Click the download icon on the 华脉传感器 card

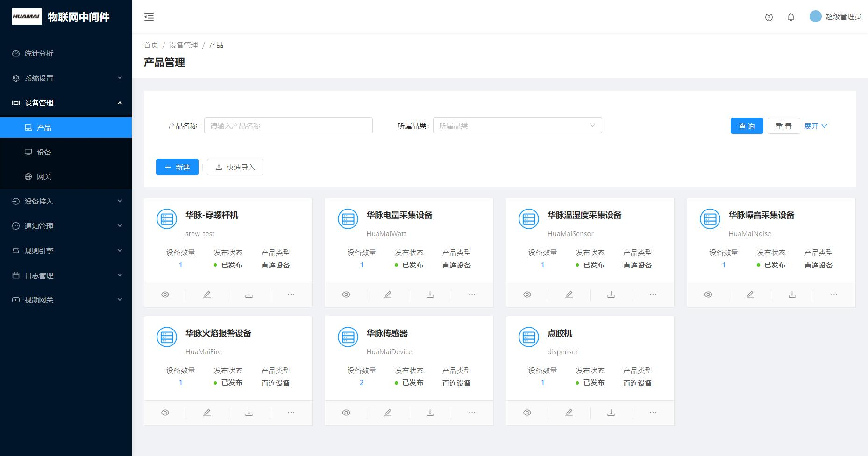point(430,413)
